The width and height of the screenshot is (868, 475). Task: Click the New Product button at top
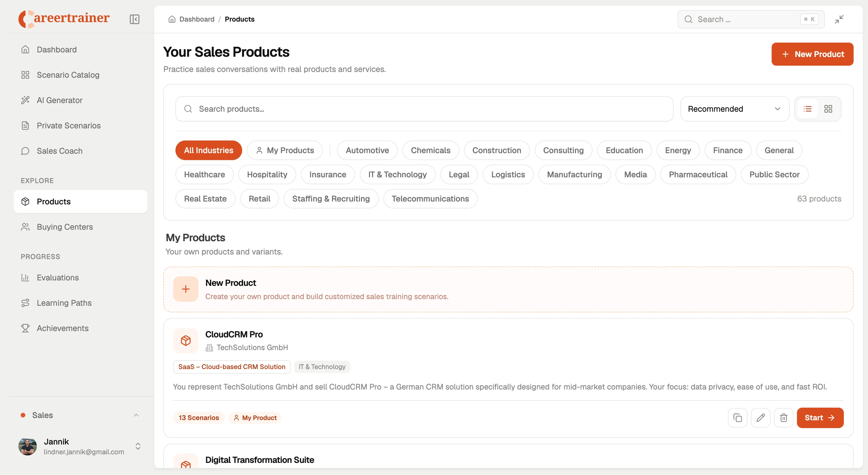click(x=812, y=54)
